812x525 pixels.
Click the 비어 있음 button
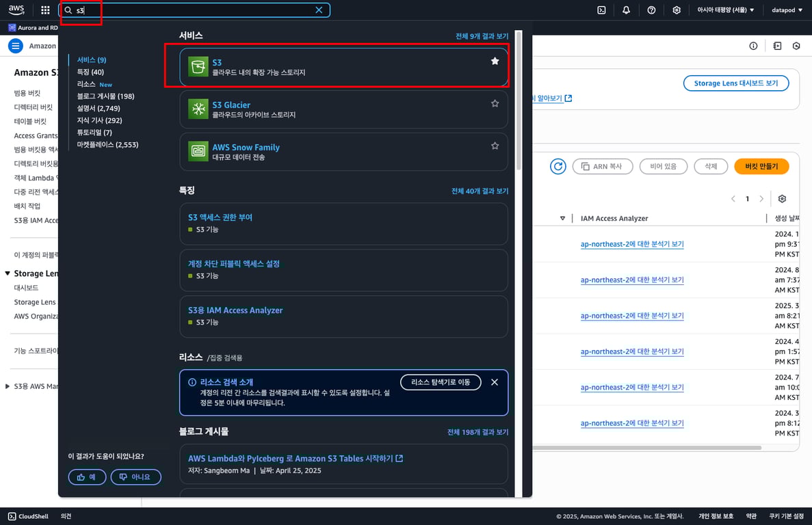click(x=664, y=167)
